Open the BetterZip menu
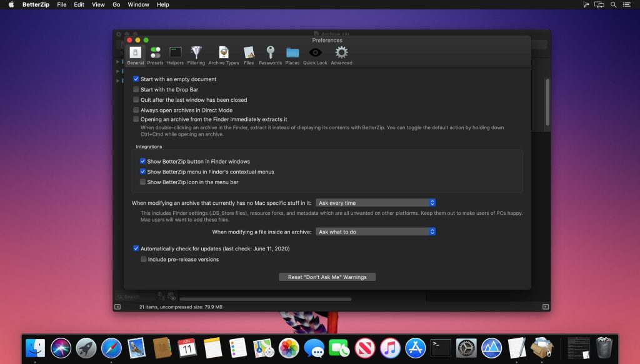 point(34,4)
